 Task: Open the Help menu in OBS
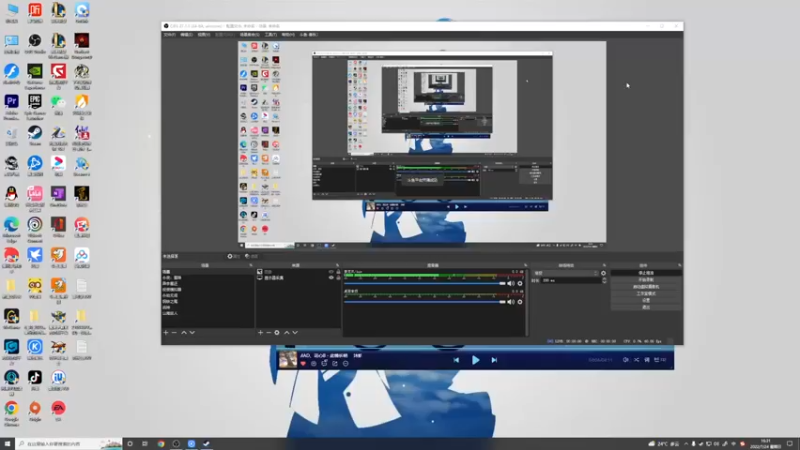[288, 35]
